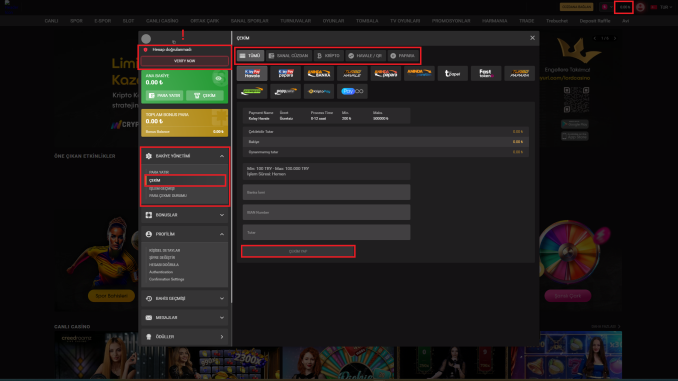This screenshot has width=678, height=381.
Task: Click the Spor Bahisleri banner button
Action: [x=111, y=296]
